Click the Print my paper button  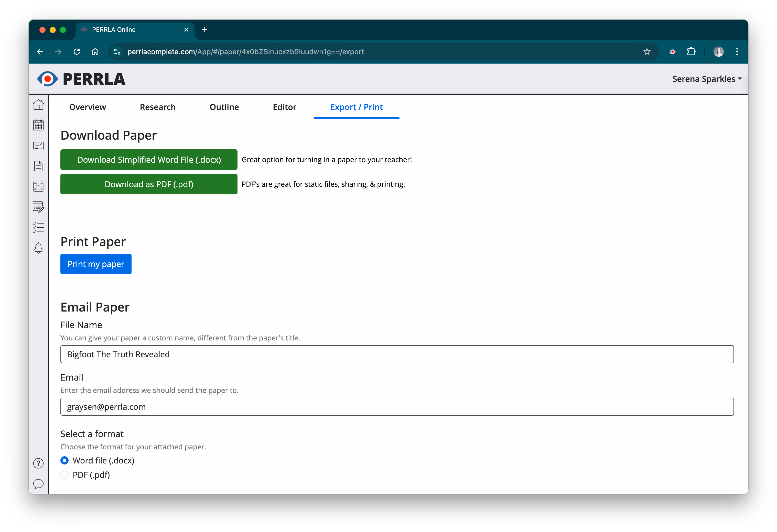[x=96, y=264]
